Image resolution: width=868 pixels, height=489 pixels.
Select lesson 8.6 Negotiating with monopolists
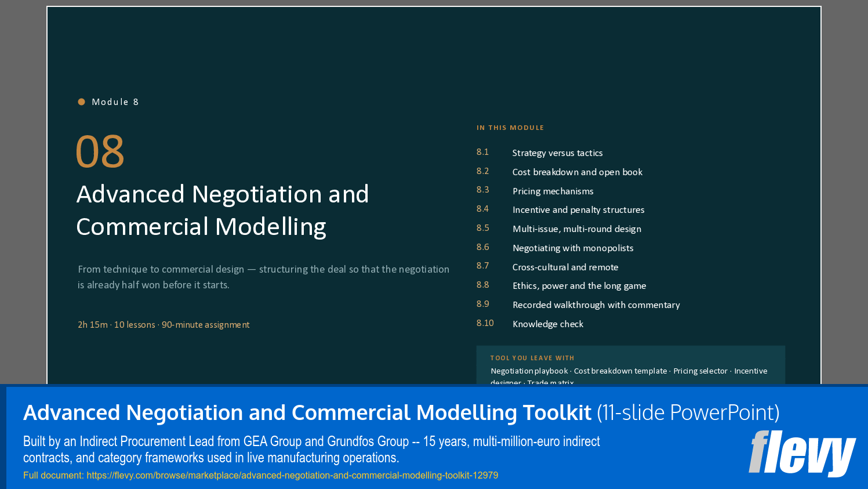tap(555, 248)
